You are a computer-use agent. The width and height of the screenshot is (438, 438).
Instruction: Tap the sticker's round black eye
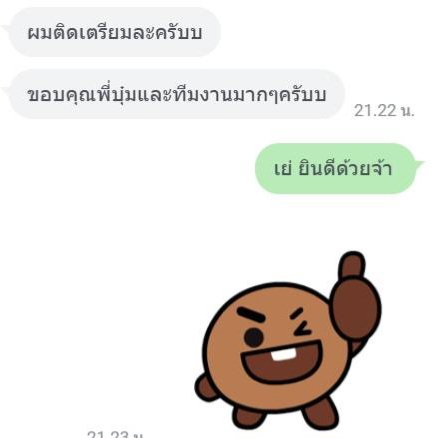(x=254, y=337)
